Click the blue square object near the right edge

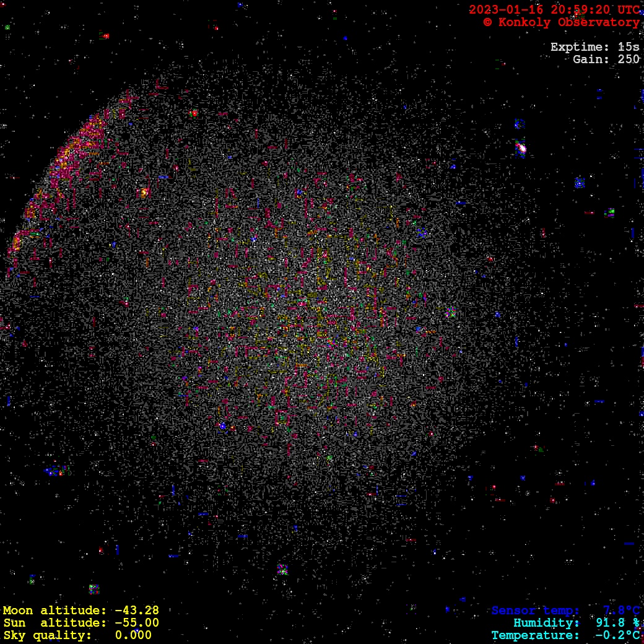tap(580, 183)
